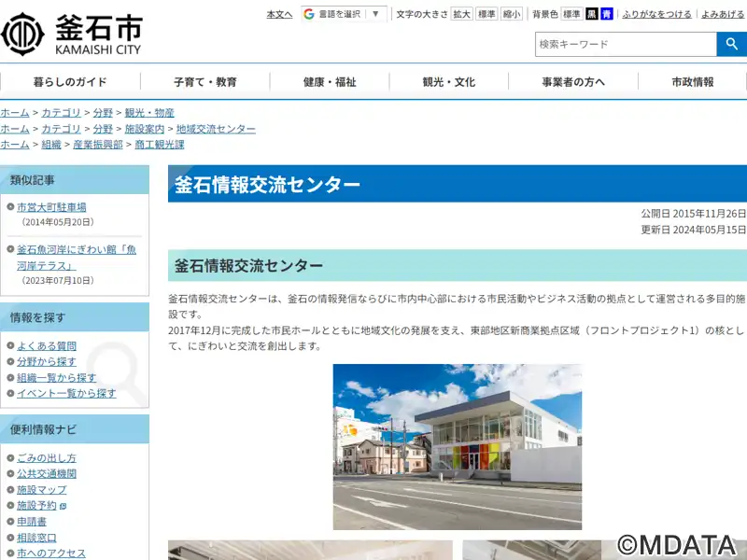Click the 拡大 text size button
This screenshot has width=747, height=560.
point(461,14)
